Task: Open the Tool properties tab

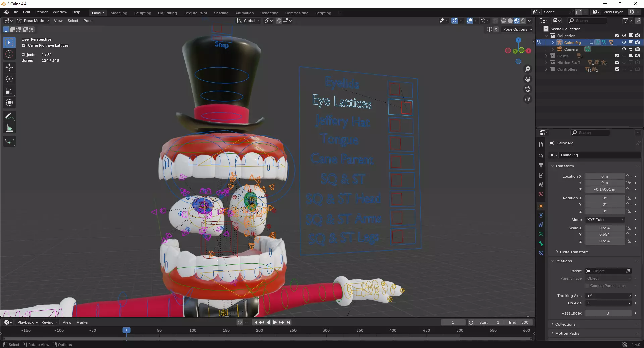Action: 541,144
